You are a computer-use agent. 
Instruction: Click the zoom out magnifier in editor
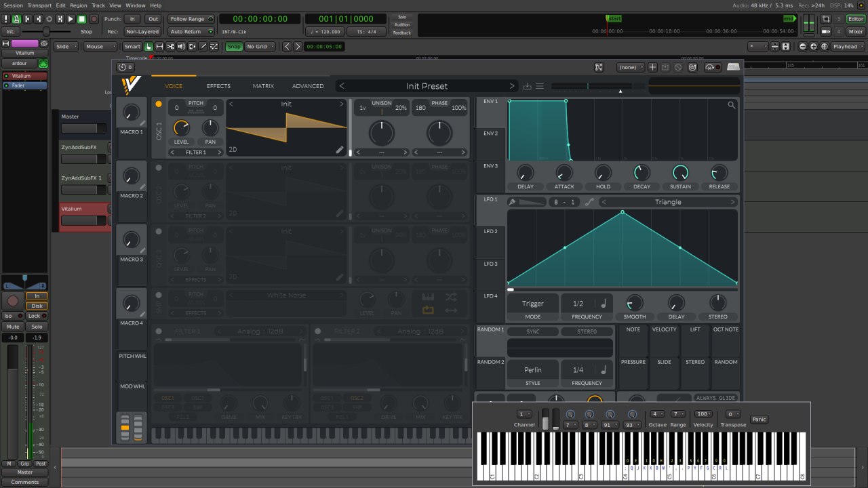click(x=803, y=47)
